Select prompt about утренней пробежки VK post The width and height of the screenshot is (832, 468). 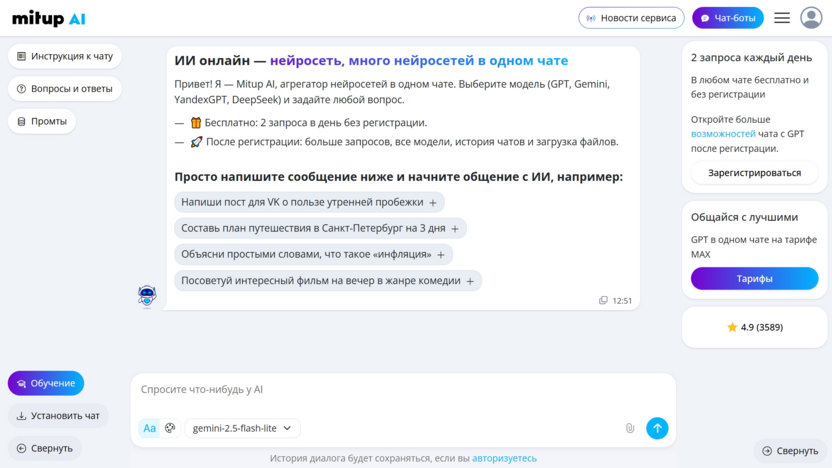tap(309, 202)
